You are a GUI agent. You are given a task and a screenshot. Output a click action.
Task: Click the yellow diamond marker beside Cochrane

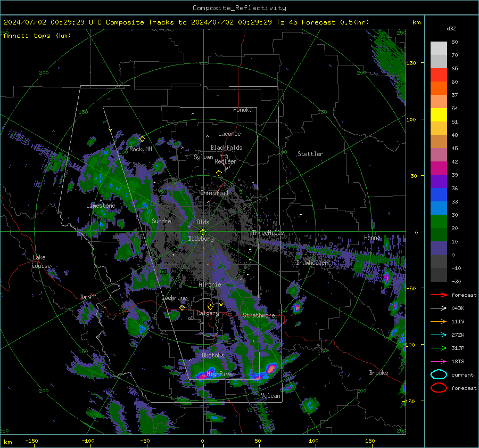(183, 307)
